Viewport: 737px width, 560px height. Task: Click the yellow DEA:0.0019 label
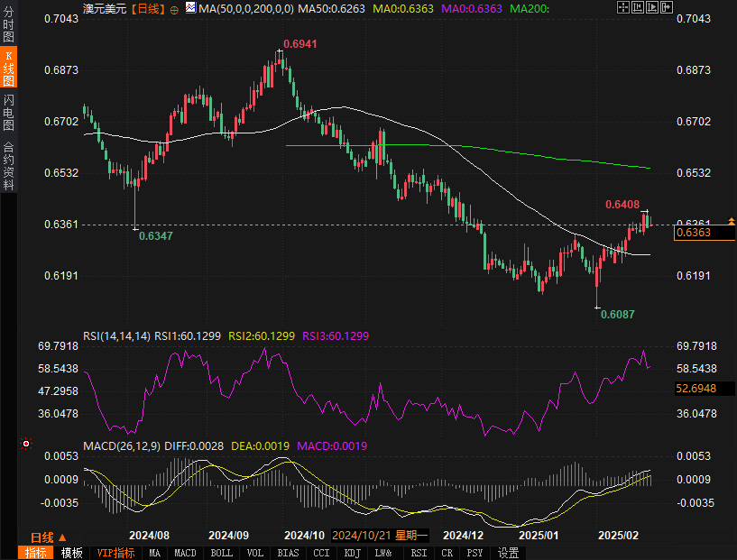[260, 445]
